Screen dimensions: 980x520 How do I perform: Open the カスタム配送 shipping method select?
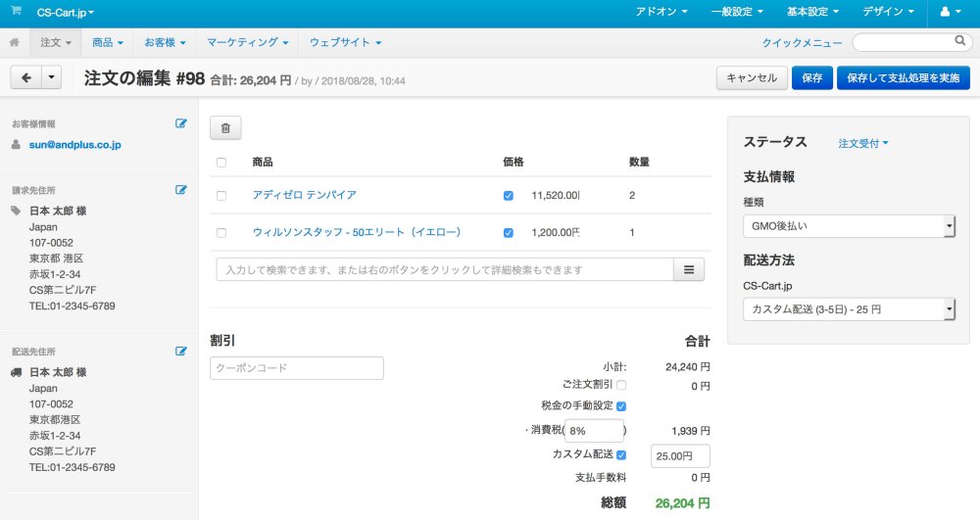point(849,309)
